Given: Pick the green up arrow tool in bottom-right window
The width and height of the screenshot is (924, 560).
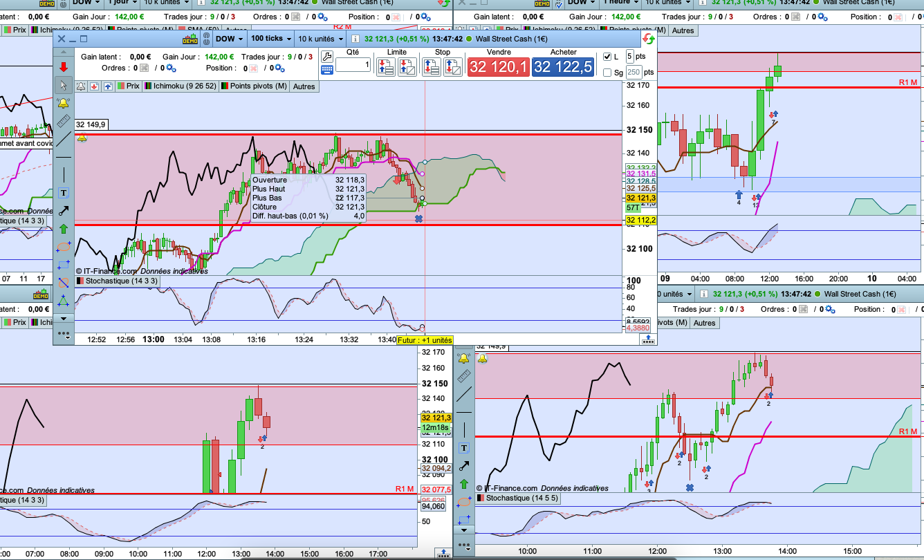Looking at the screenshot, I should [x=463, y=484].
